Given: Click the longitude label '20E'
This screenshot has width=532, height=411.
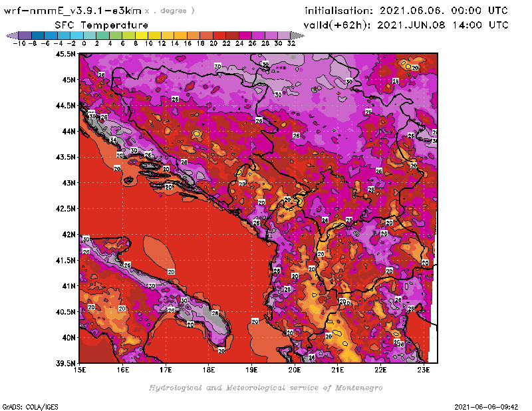Looking at the screenshot, I should click(295, 370).
